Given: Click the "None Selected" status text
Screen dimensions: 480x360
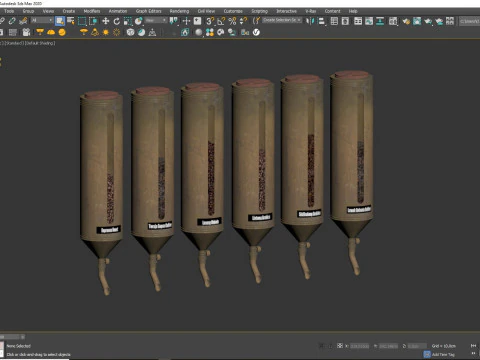Looking at the screenshot, I should 18,346.
